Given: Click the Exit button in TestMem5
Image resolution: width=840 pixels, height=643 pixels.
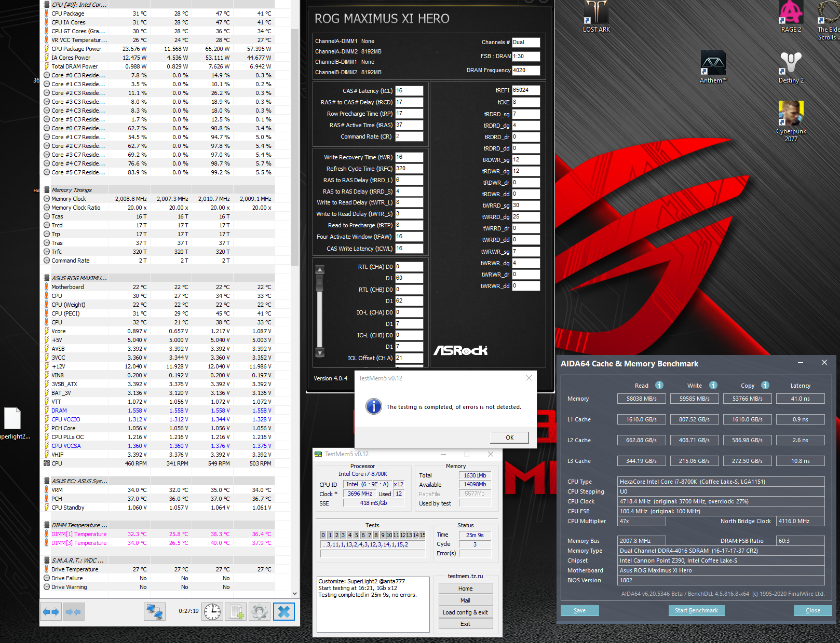Looking at the screenshot, I should (465, 624).
